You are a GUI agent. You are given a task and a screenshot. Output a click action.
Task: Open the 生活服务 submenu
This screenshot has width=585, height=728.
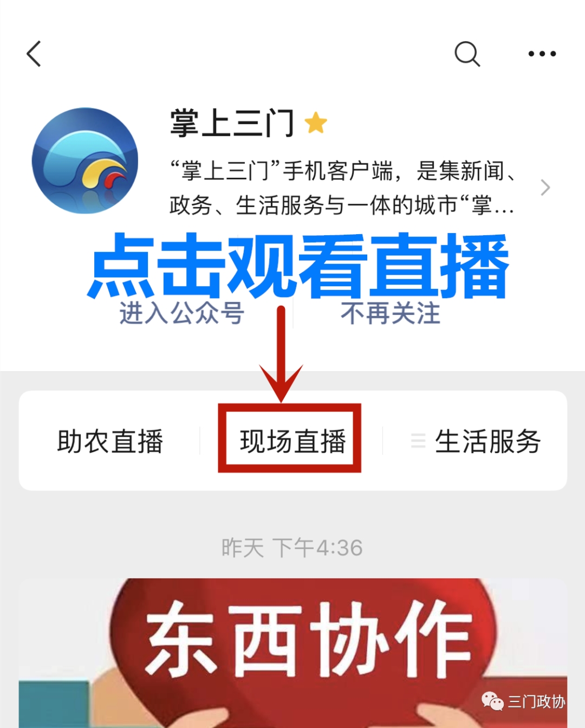(x=476, y=441)
